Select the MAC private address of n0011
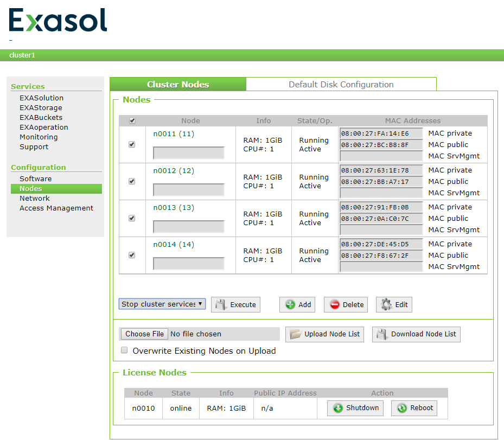504x440 pixels. click(x=380, y=133)
